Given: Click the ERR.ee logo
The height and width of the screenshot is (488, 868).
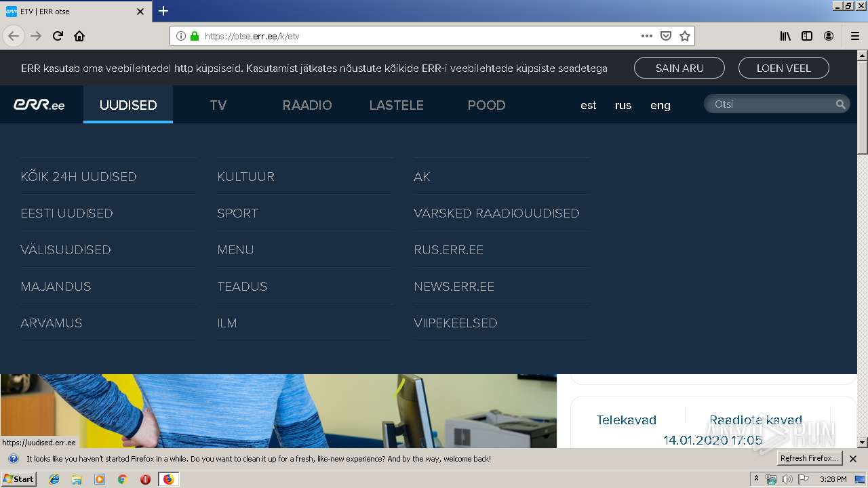Looking at the screenshot, I should pyautogui.click(x=39, y=104).
